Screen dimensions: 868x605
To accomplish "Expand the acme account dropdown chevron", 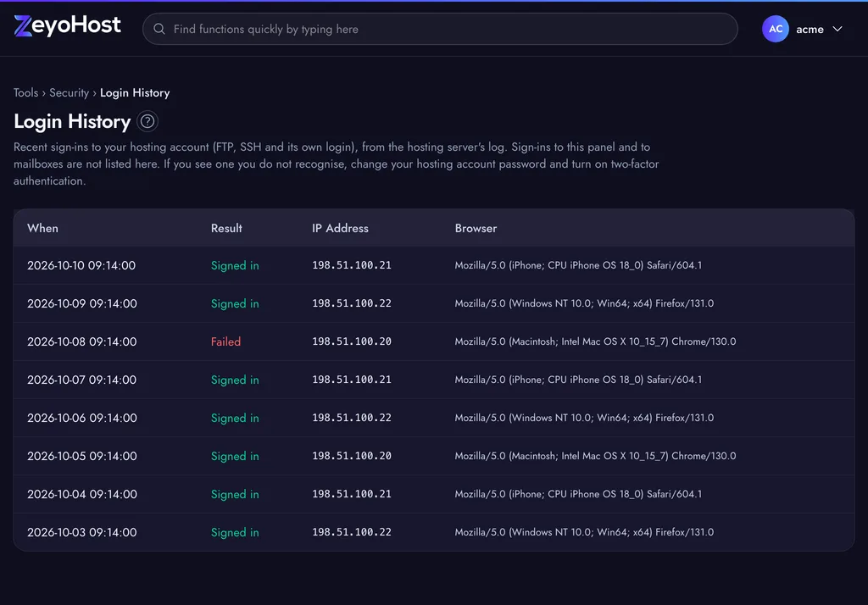I will pos(837,29).
